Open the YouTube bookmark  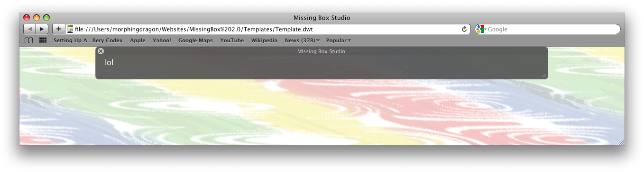pos(232,40)
